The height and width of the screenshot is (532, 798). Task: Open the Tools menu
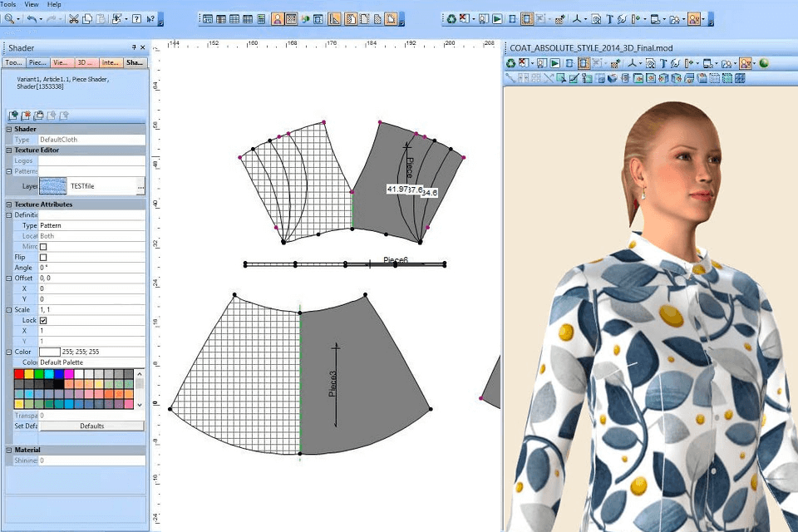pos(8,4)
